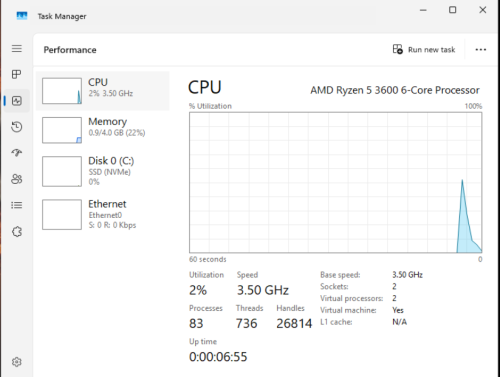Image resolution: width=500 pixels, height=377 pixels.
Task: Open the Startup apps icon
Action: coord(17,153)
